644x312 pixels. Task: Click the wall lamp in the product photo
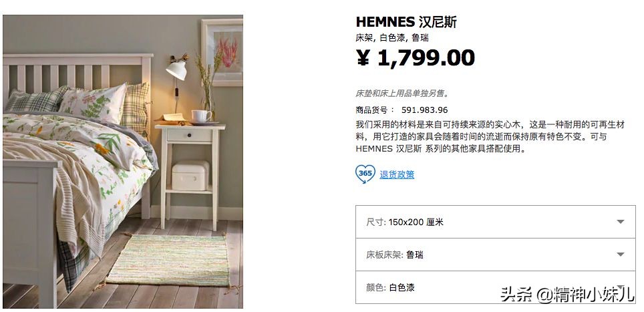[177, 69]
